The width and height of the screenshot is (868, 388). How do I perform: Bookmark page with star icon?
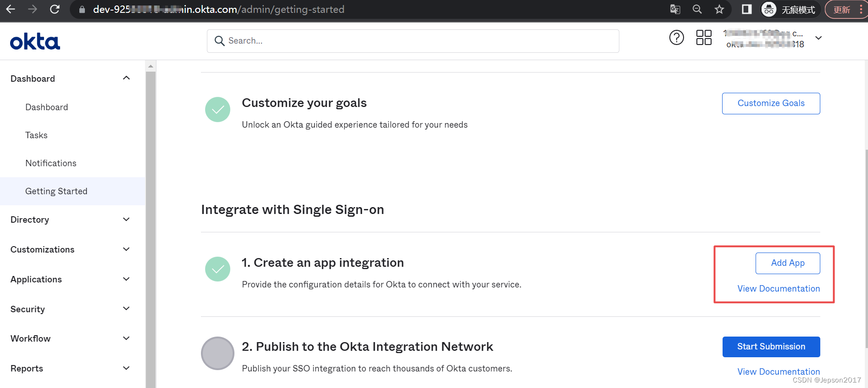719,9
